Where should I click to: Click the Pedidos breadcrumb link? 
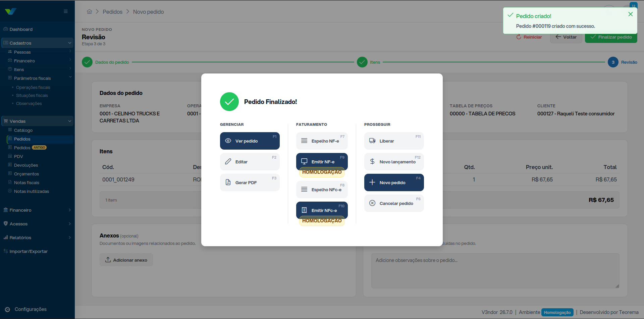[112, 12]
